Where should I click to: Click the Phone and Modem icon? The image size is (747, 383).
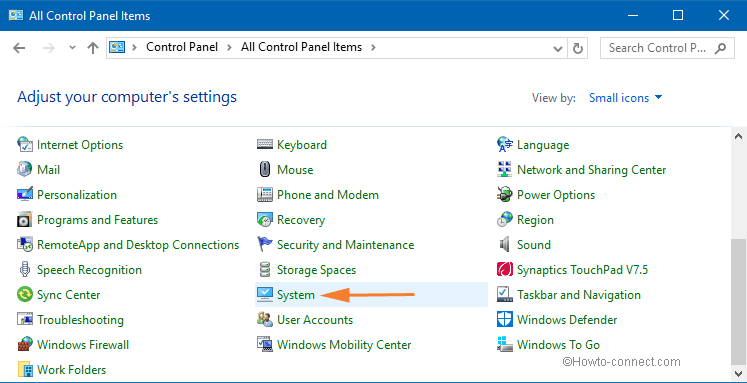[264, 194]
